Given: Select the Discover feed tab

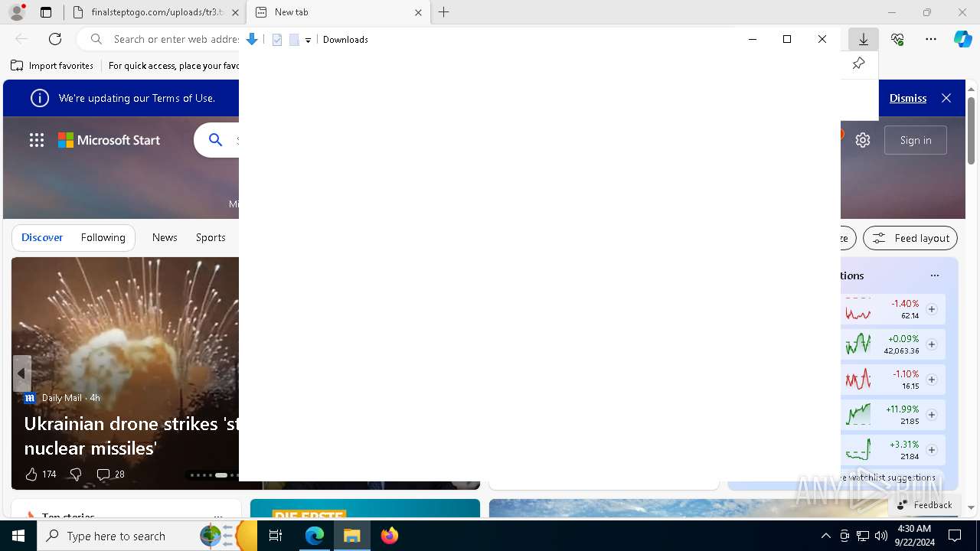Looking at the screenshot, I should point(42,238).
